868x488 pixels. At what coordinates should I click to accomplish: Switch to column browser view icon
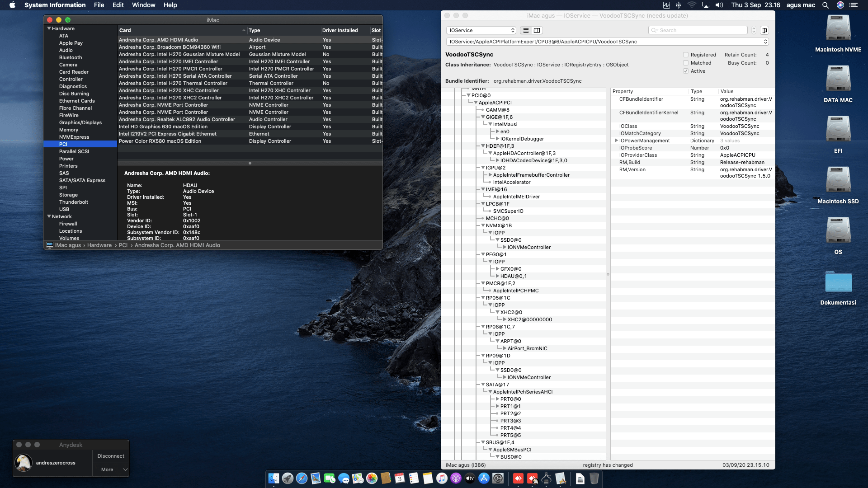537,30
